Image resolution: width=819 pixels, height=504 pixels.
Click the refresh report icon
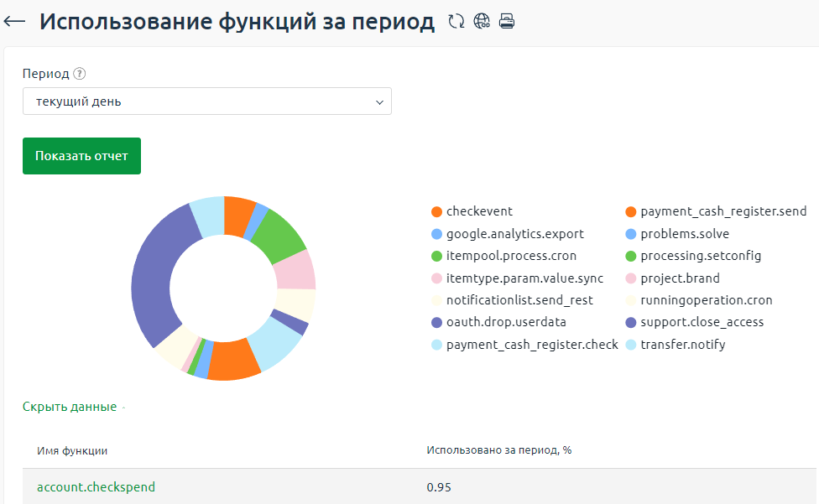pos(456,22)
